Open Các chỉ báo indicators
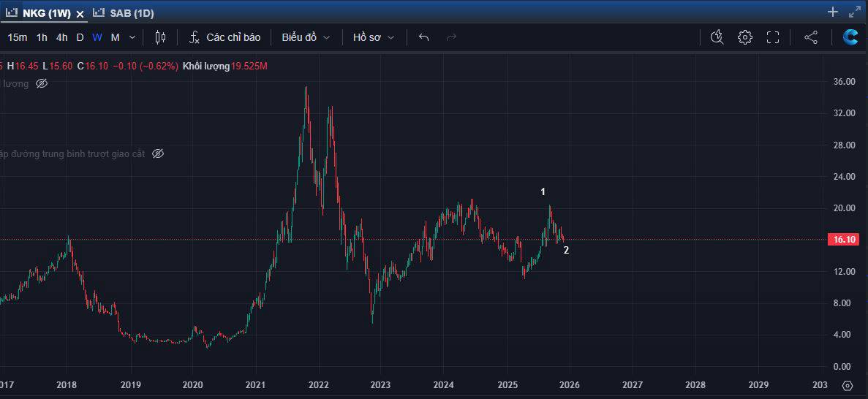The image size is (868, 399). tap(224, 37)
